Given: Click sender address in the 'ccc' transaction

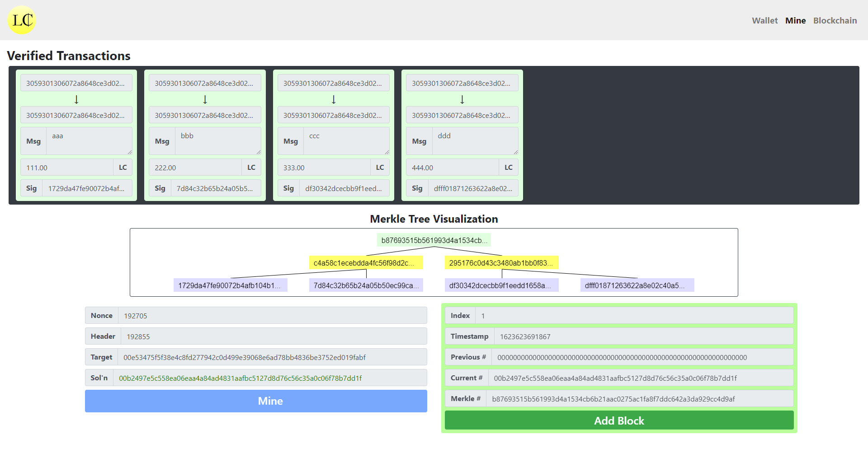Looking at the screenshot, I should pyautogui.click(x=334, y=83).
